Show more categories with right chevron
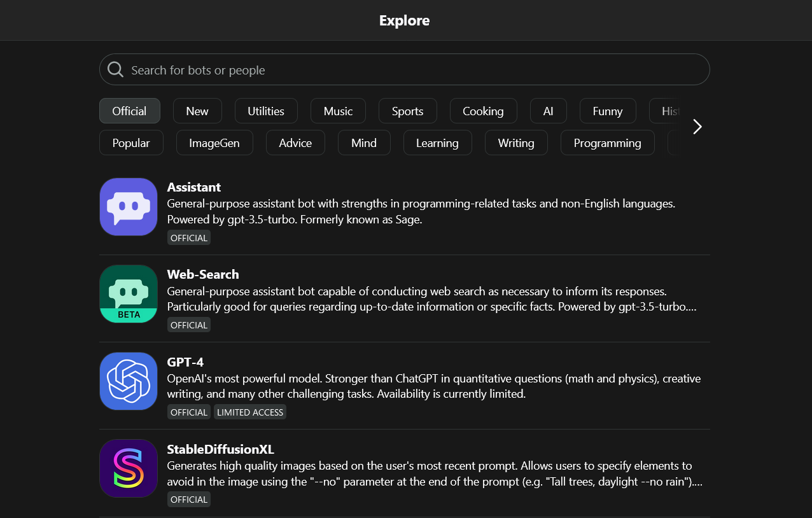The image size is (812, 518). [697, 127]
